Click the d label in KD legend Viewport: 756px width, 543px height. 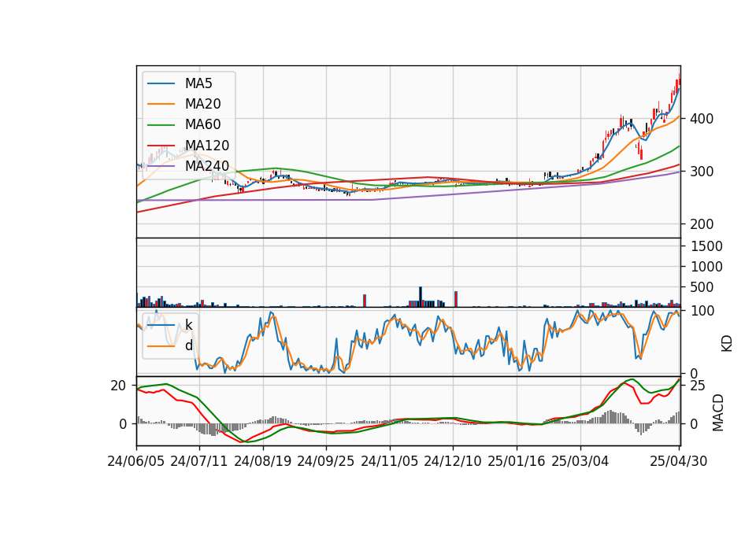(188, 345)
